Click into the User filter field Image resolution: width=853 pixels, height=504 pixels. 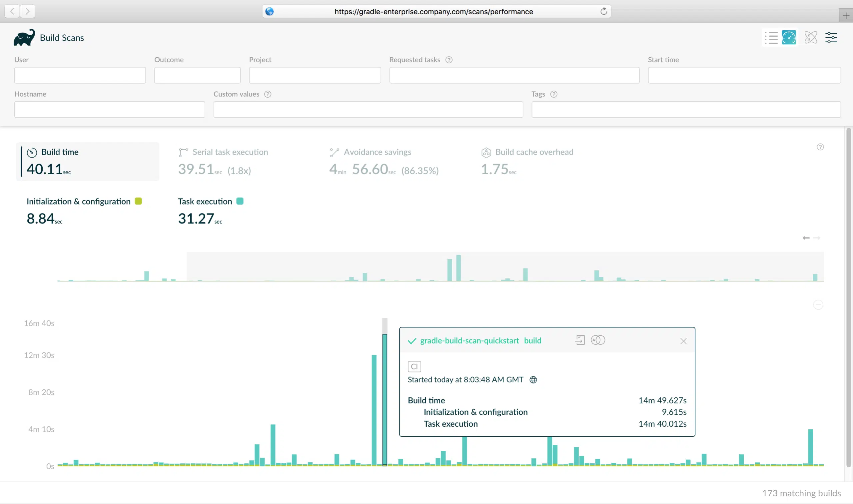pos(80,75)
